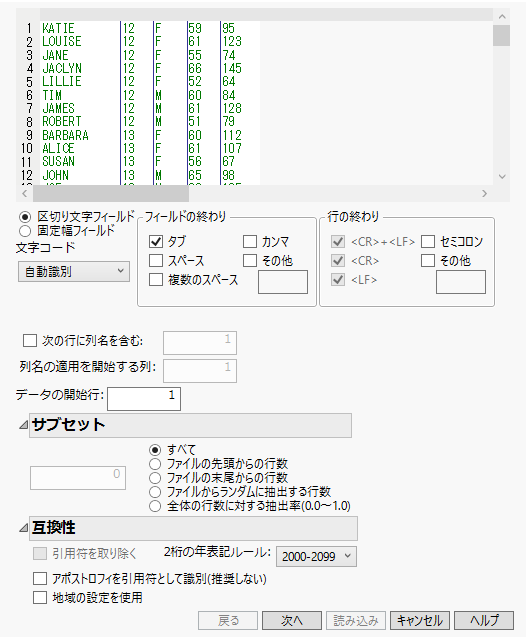Toggle the <CR> line-end checkbox
Image resolution: width=526 pixels, height=637 pixels.
tap(338, 260)
